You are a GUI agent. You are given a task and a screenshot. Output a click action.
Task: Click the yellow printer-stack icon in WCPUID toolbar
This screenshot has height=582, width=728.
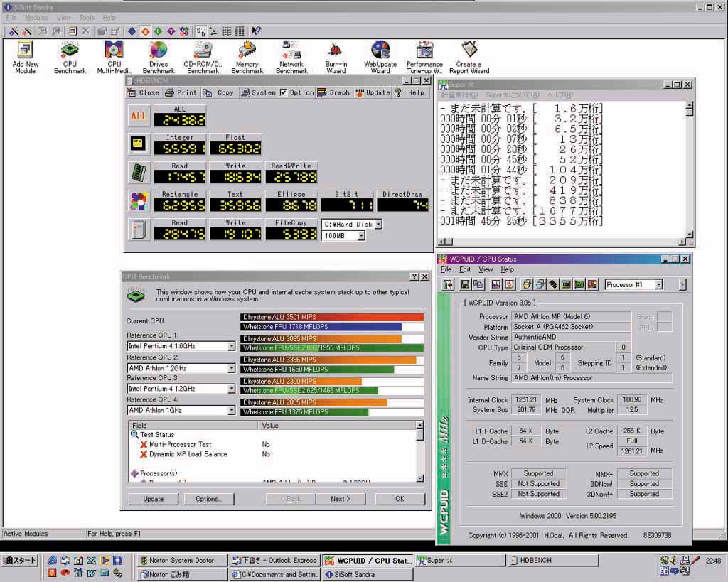pyautogui.click(x=527, y=284)
